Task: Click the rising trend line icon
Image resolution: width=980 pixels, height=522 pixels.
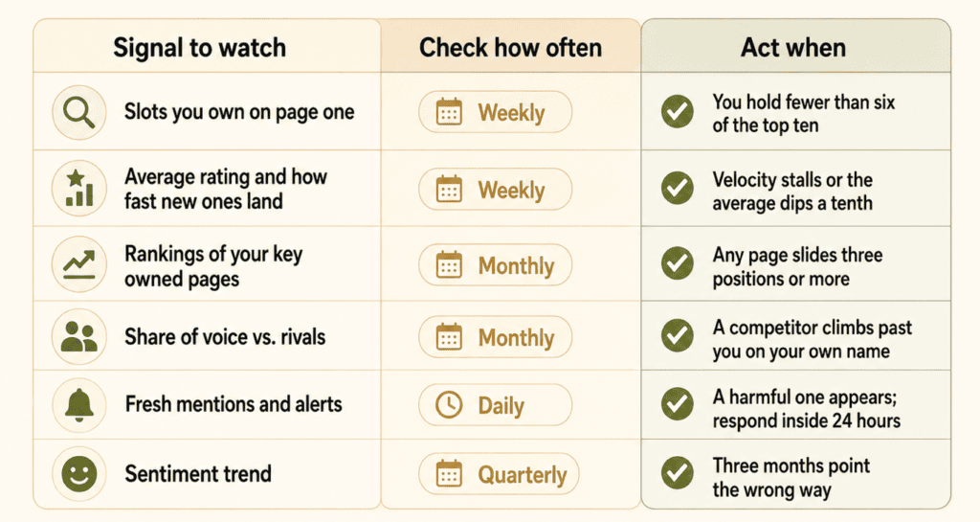Action: coord(79,264)
